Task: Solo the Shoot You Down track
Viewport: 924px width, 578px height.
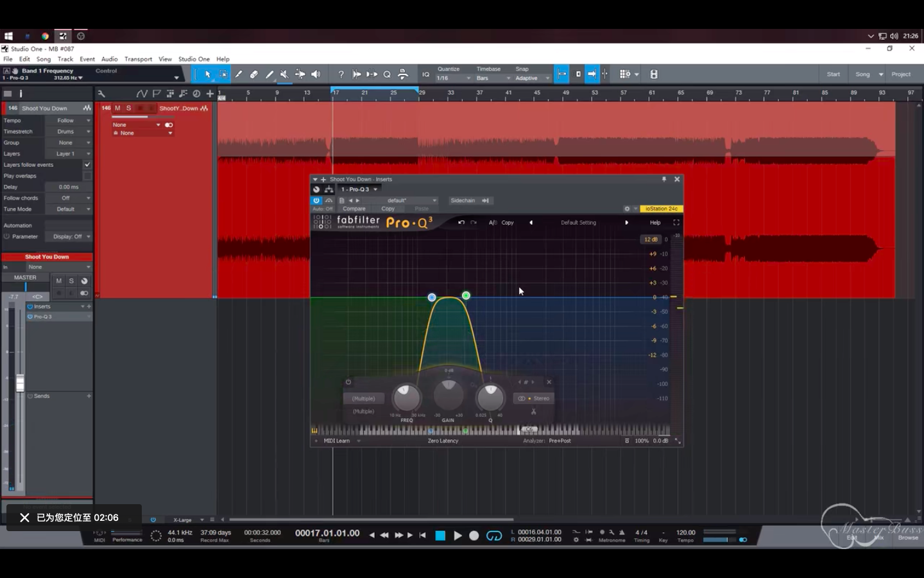Action: tap(128, 108)
